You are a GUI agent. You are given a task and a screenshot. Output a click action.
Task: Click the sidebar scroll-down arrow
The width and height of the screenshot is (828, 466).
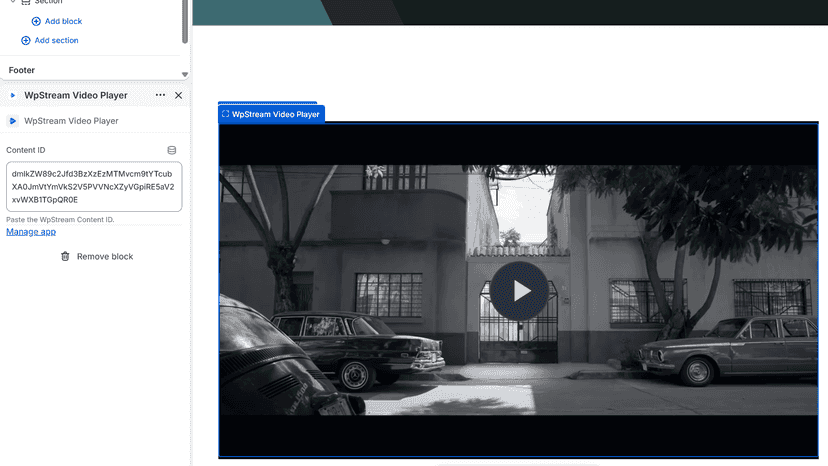tap(185, 74)
